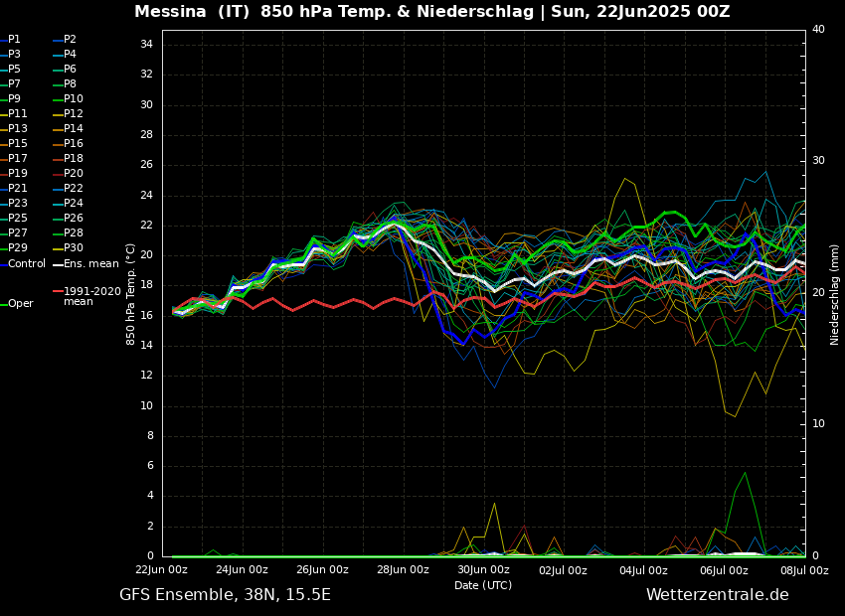Select the P20 legend entry
Viewport: 845px width, 616px height.
point(74,174)
